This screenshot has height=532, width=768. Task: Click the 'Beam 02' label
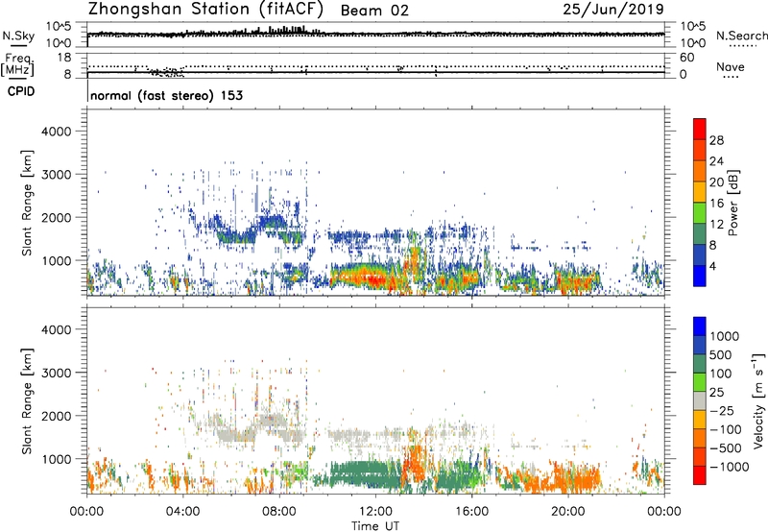point(374,11)
